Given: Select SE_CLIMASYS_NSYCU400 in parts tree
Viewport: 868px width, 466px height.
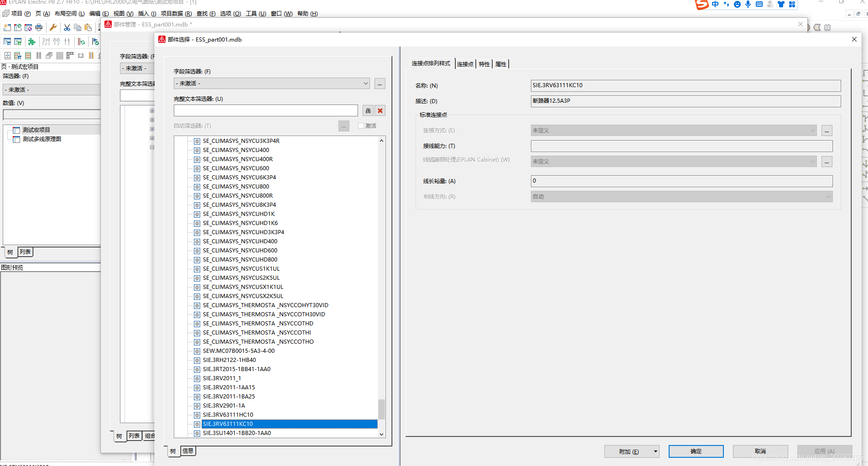Looking at the screenshot, I should click(236, 150).
